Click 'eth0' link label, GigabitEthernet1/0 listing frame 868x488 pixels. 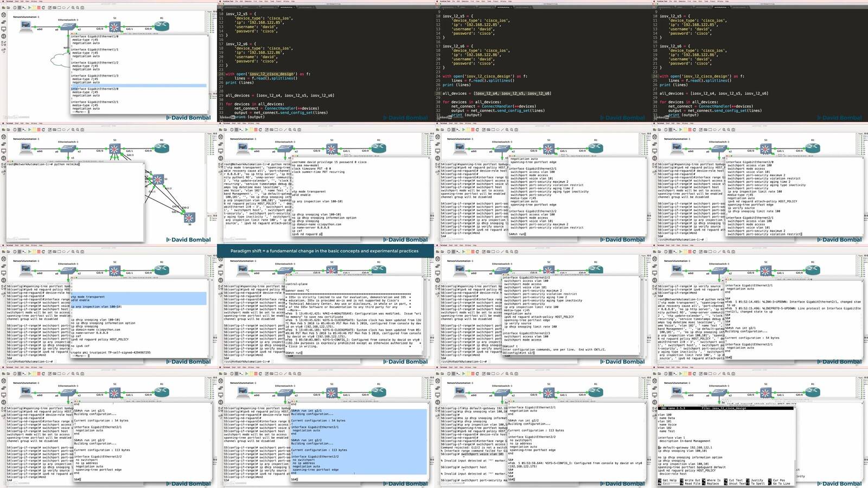(40, 29)
